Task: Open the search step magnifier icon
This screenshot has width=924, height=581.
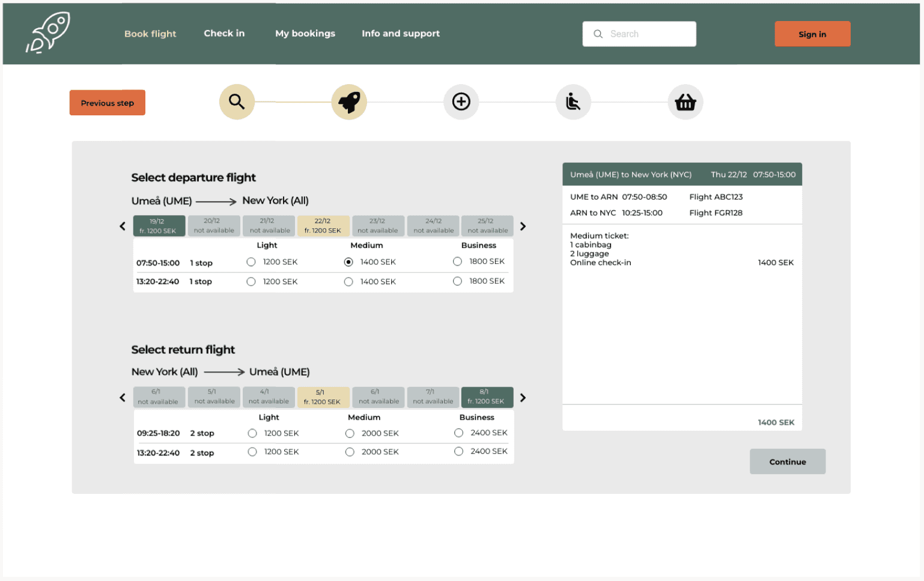Action: tap(237, 102)
